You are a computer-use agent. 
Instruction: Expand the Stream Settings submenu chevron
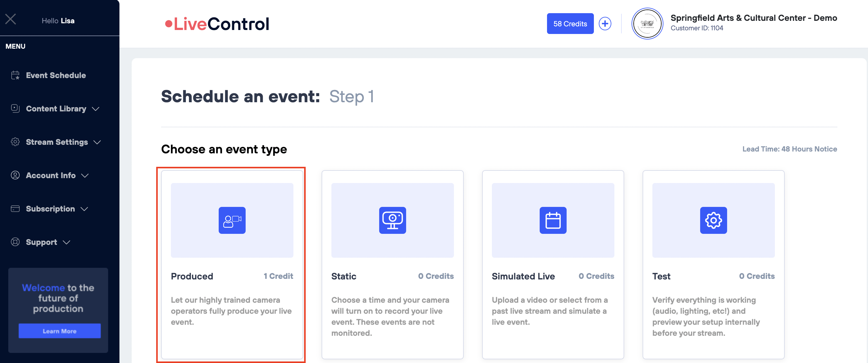point(97,142)
